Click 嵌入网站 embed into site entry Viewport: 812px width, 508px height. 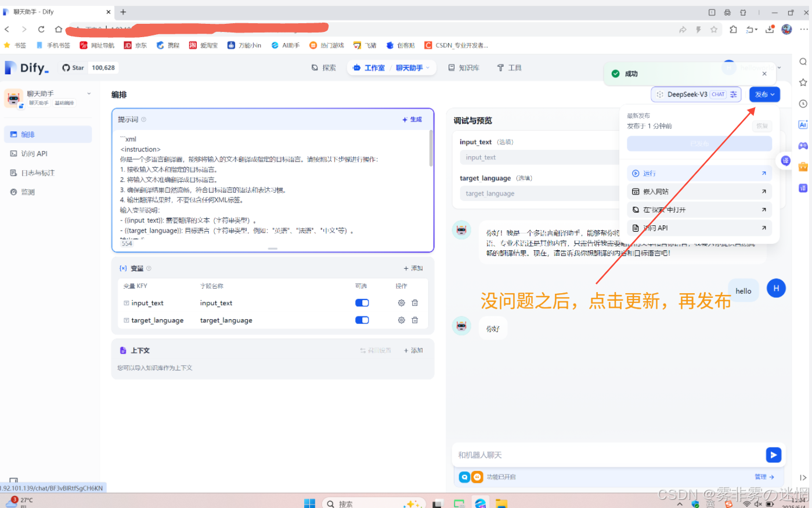(x=699, y=191)
